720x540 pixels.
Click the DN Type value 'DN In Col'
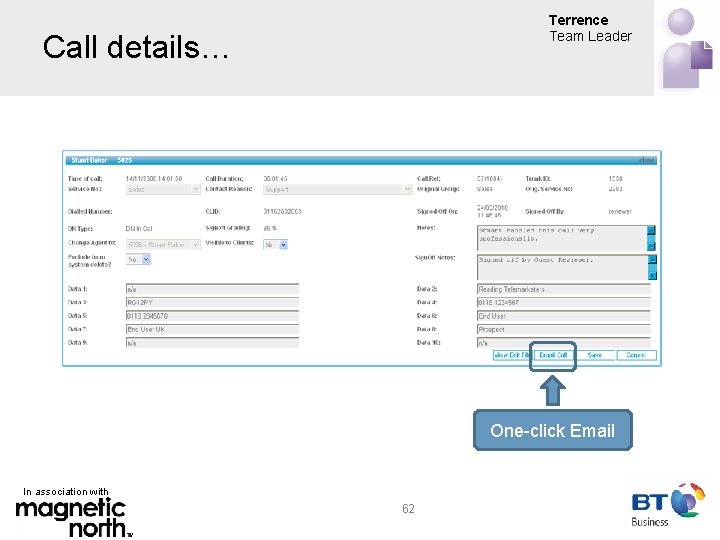click(x=139, y=229)
